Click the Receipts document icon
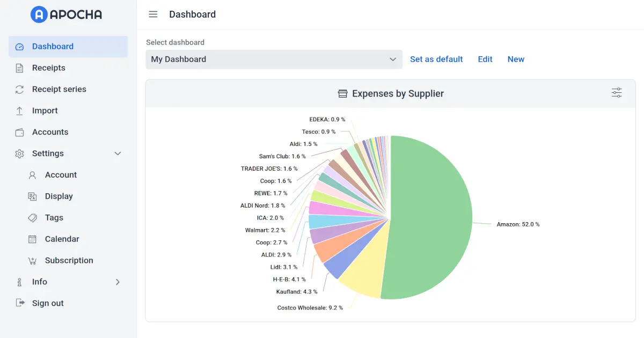Viewport: 644px width, 338px height. tap(20, 68)
